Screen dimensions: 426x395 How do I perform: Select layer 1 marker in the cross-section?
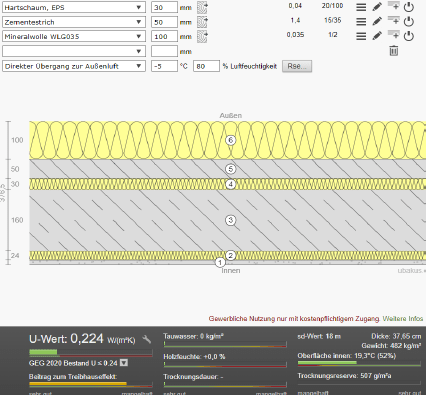[220, 263]
